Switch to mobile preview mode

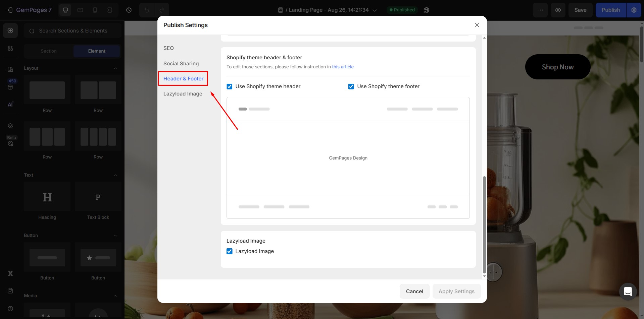95,10
